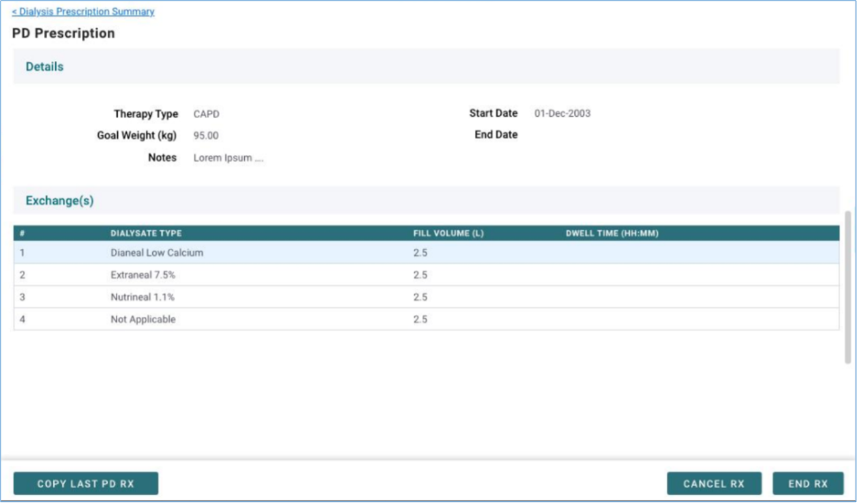
Task: Click the Start Date value 01-Dec-2003
Action: [x=562, y=113]
